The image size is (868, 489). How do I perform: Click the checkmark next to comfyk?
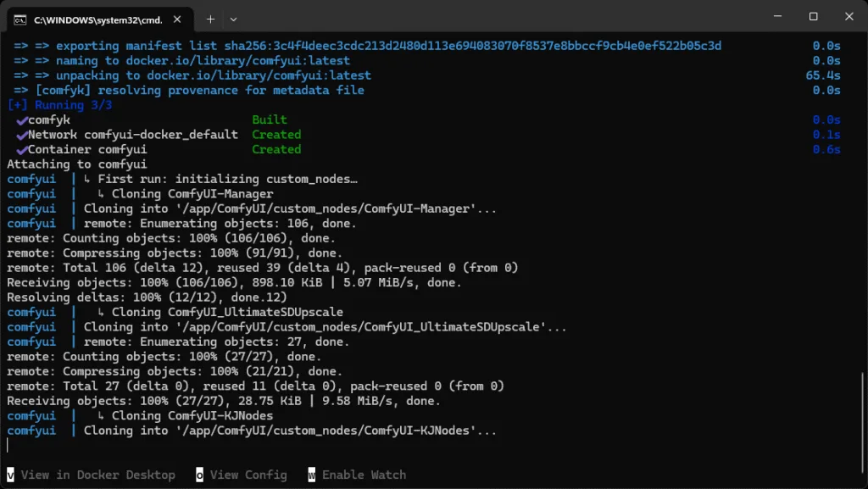(21, 120)
